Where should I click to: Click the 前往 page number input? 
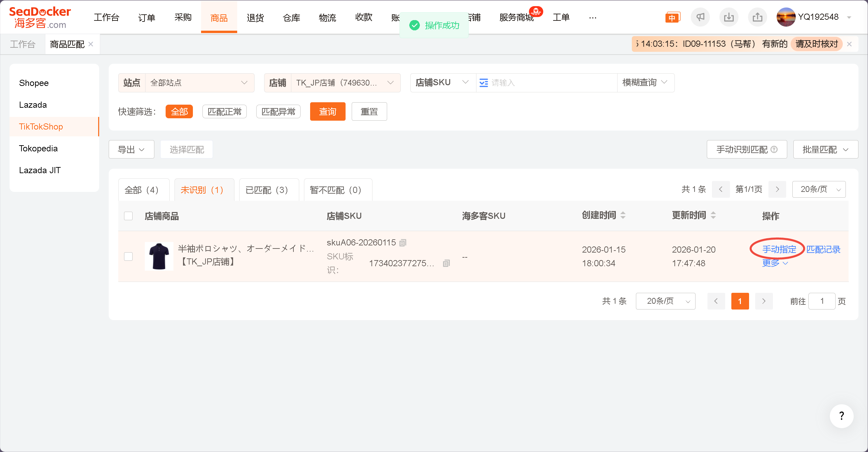(822, 301)
